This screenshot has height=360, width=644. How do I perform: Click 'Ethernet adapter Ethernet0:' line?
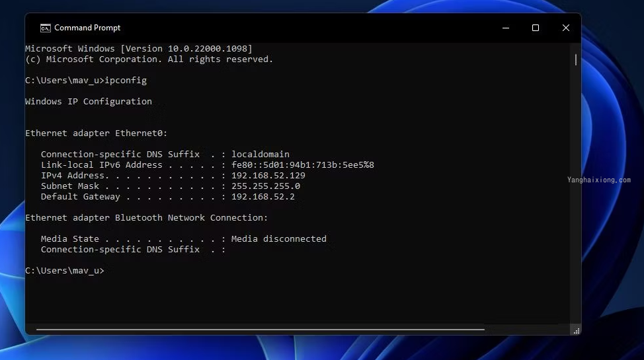(96, 133)
